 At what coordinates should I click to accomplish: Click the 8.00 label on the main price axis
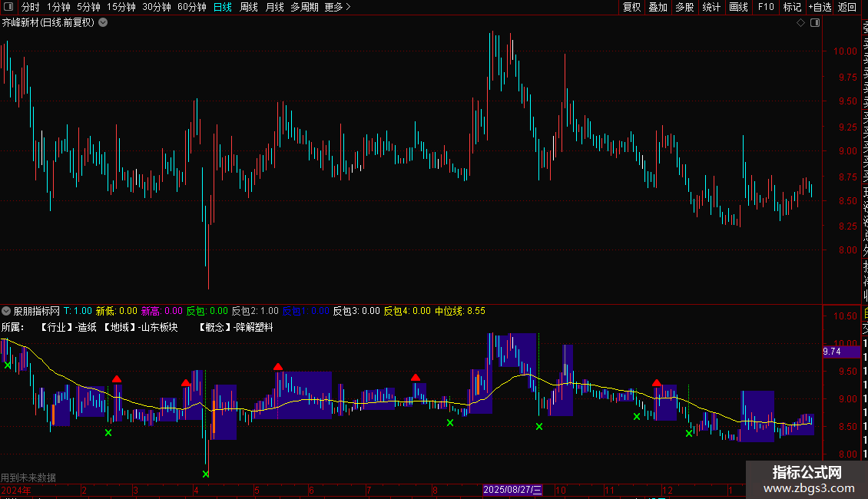coord(848,250)
